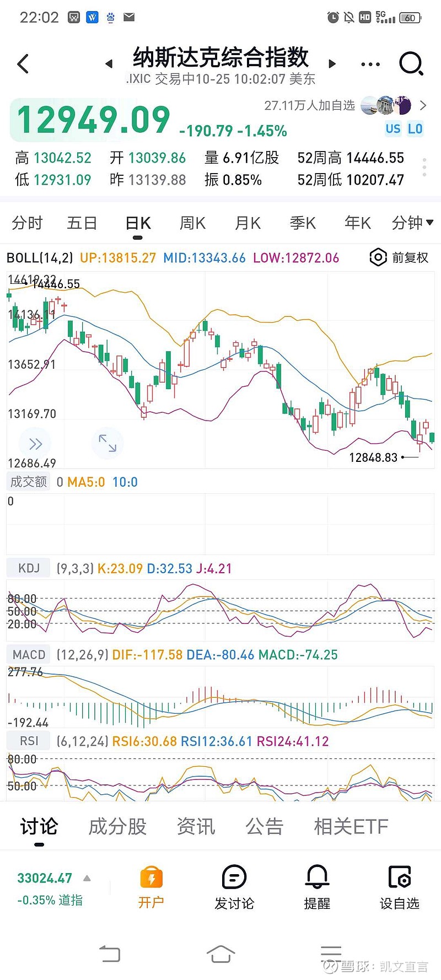Tap the double-arrow chart scroll icon

35,444
